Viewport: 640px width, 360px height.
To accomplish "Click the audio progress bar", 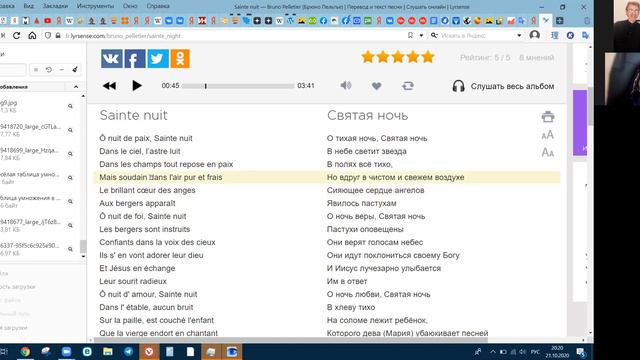I will pos(238,86).
